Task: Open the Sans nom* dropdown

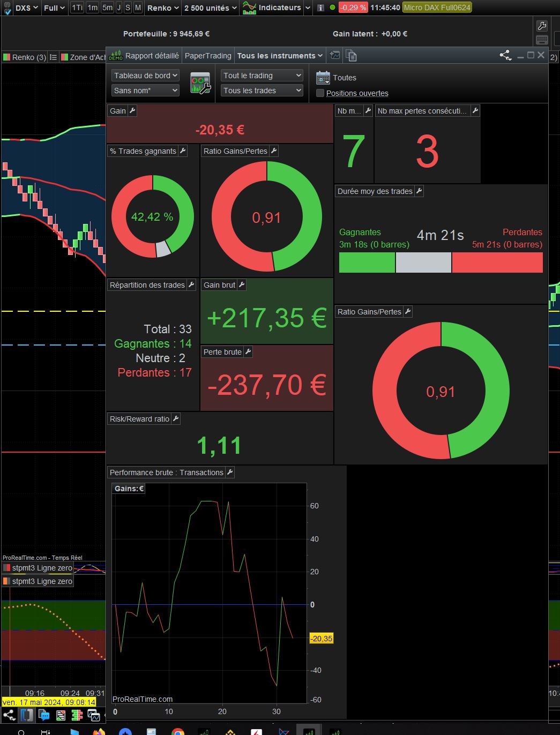Action: (145, 91)
